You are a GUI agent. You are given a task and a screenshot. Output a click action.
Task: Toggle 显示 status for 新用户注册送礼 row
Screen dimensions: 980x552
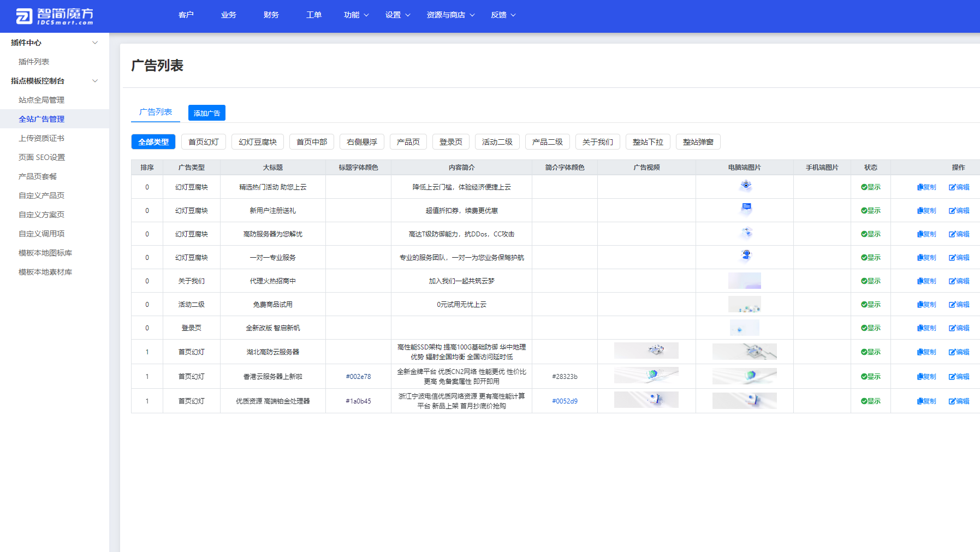point(871,211)
